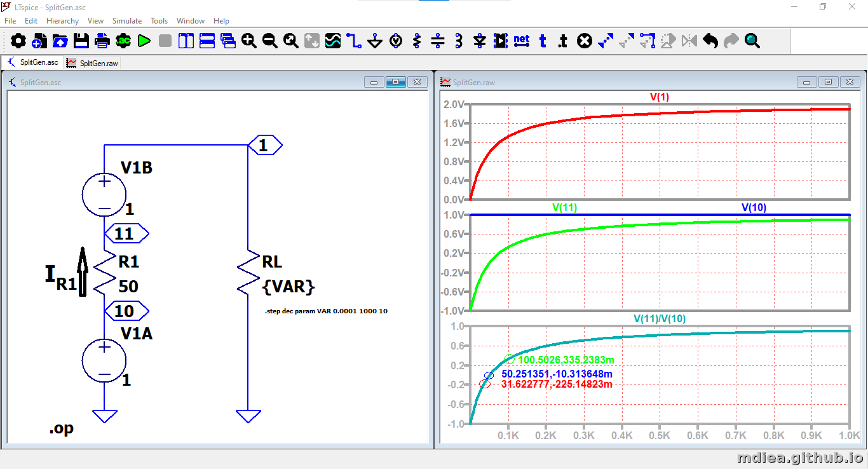Tile windows vertically
Image resolution: width=868 pixels, height=469 pixels.
click(186, 41)
